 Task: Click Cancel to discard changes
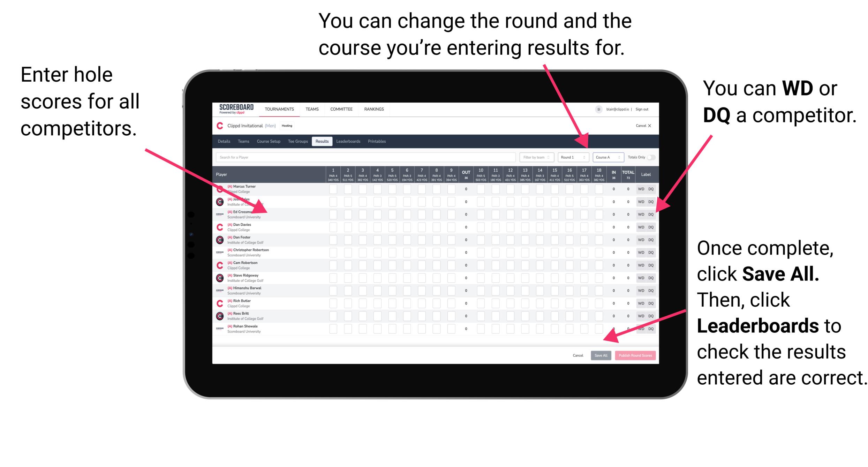[x=576, y=355]
